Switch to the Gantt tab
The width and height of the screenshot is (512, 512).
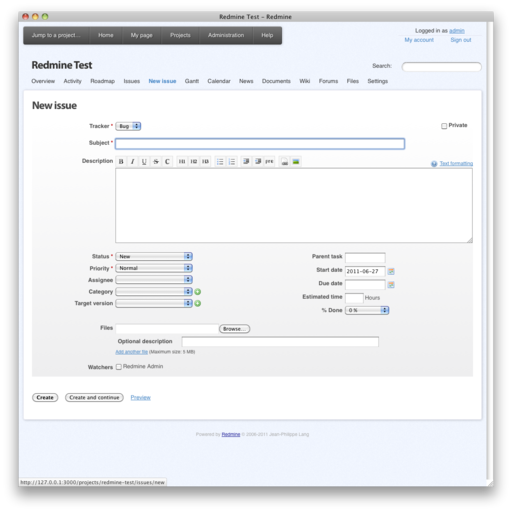(192, 81)
